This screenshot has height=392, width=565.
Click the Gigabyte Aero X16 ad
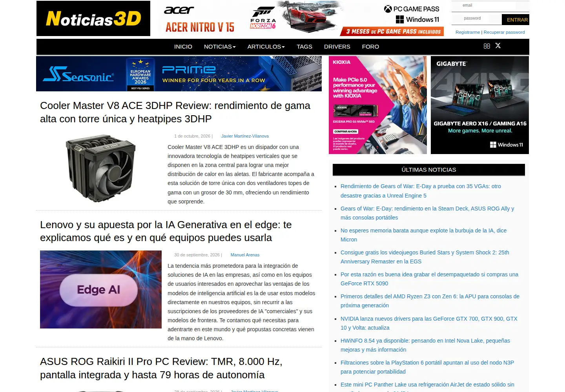[x=480, y=105]
